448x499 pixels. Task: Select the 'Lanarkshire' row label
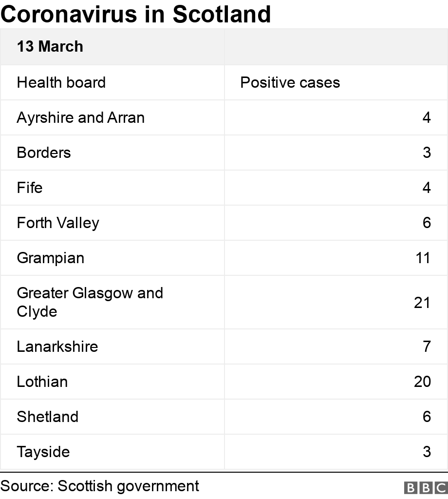click(57, 346)
